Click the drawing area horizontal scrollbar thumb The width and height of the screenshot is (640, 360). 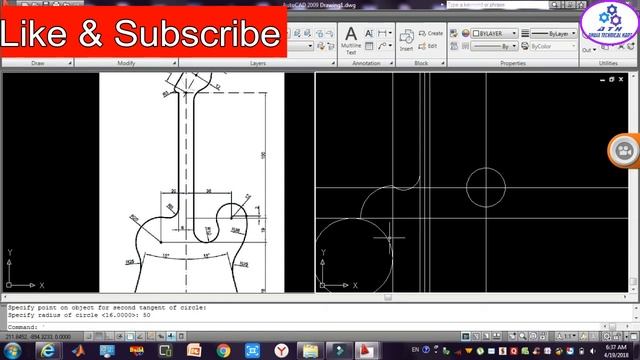[388, 298]
